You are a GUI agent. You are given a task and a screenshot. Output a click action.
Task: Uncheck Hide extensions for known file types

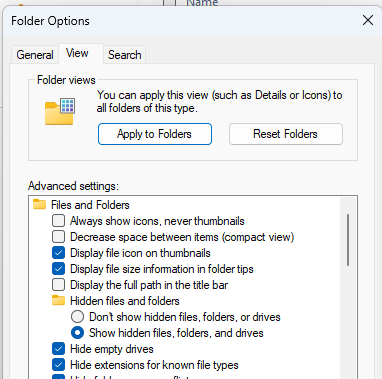point(58,365)
